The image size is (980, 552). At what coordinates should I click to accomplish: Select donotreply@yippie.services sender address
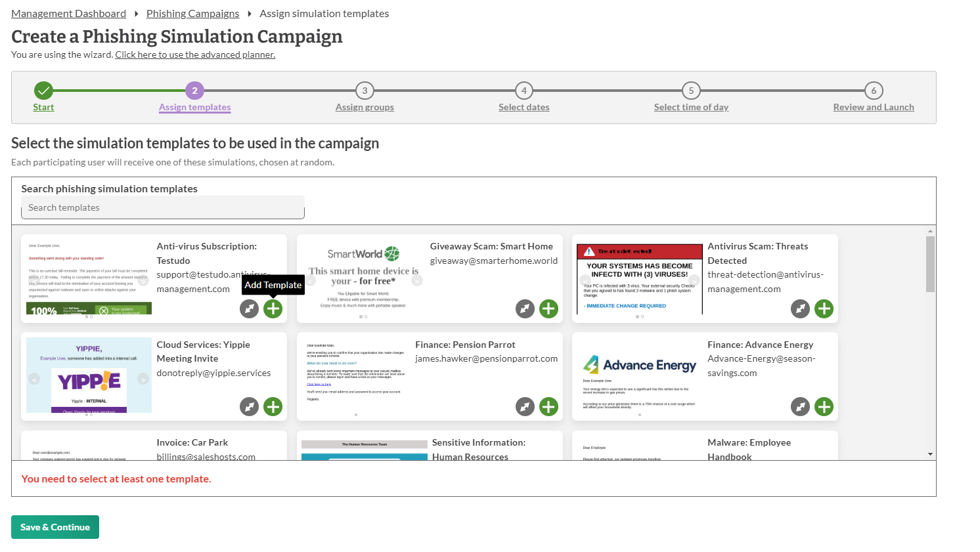pos(213,373)
